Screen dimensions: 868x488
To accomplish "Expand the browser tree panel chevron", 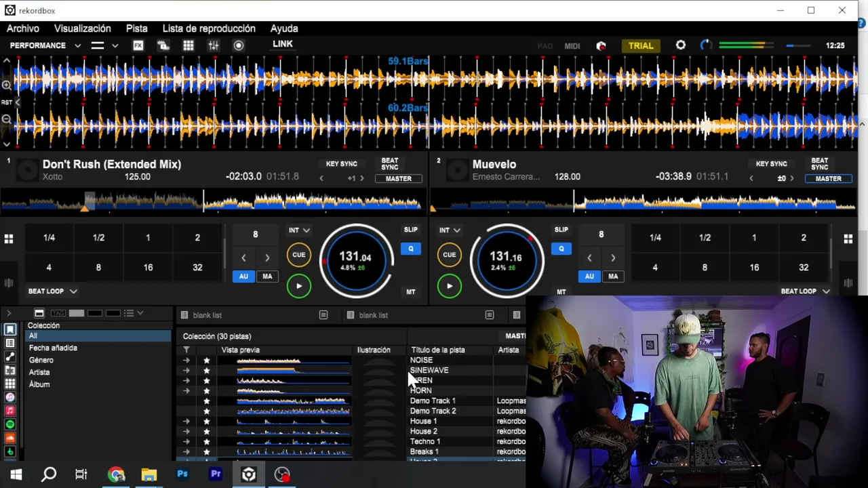I will pos(9,313).
